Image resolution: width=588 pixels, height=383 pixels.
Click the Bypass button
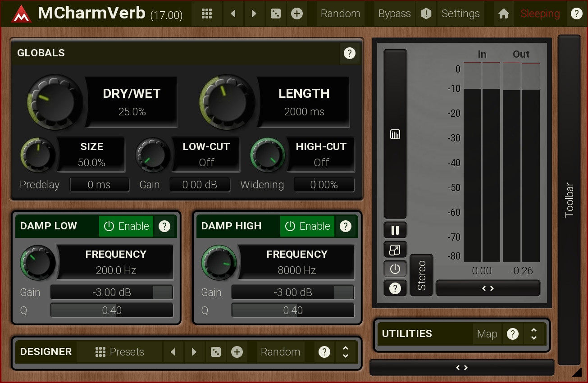click(x=394, y=14)
